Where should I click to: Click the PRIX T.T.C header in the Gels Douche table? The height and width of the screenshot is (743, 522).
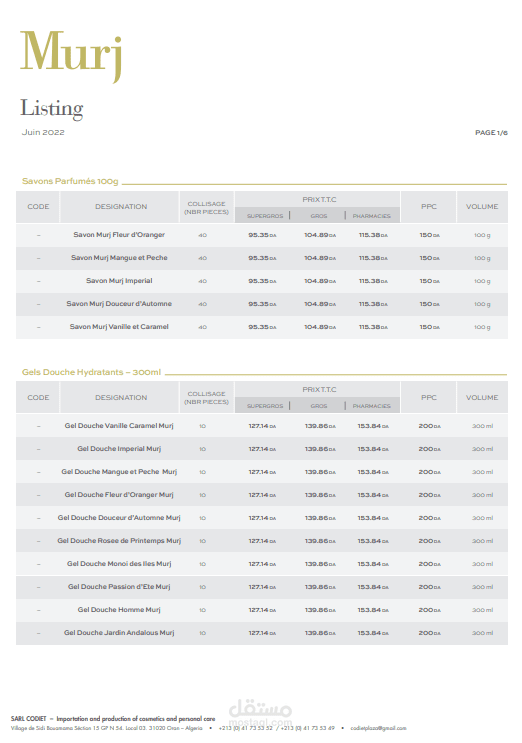coord(319,390)
